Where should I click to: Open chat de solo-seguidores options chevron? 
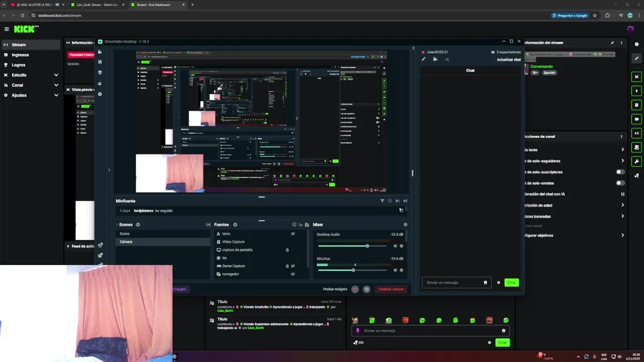622,161
